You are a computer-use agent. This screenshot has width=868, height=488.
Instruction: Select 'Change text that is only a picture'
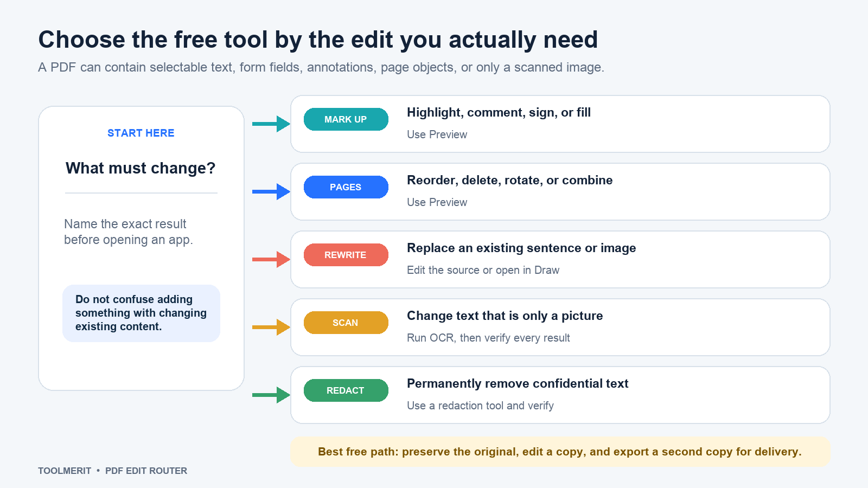[505, 316]
